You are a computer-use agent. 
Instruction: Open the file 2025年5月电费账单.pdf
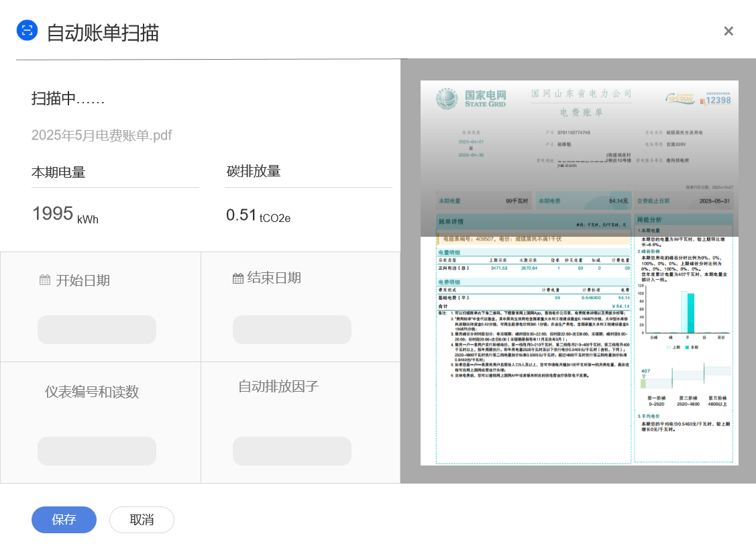click(x=102, y=135)
